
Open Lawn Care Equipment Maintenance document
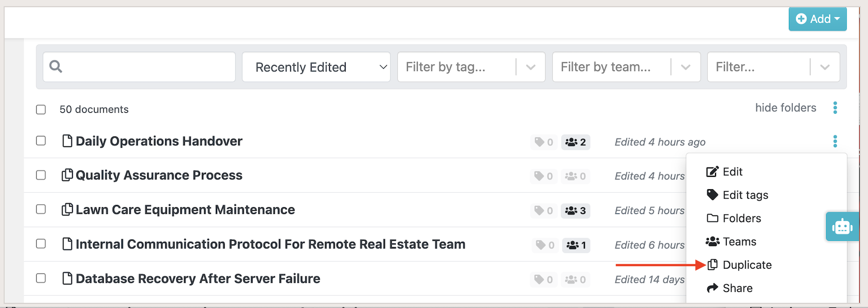pyautogui.click(x=185, y=209)
